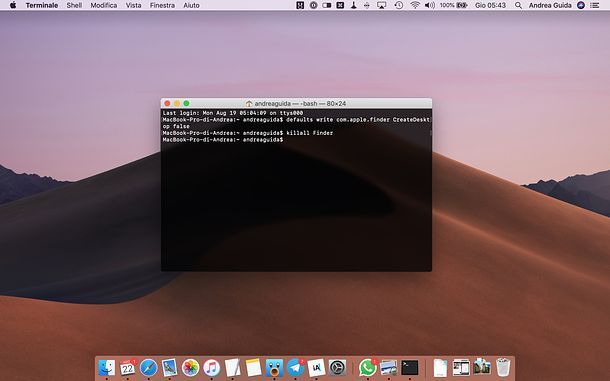Zoom the Terminal window with green button

pyautogui.click(x=186, y=103)
